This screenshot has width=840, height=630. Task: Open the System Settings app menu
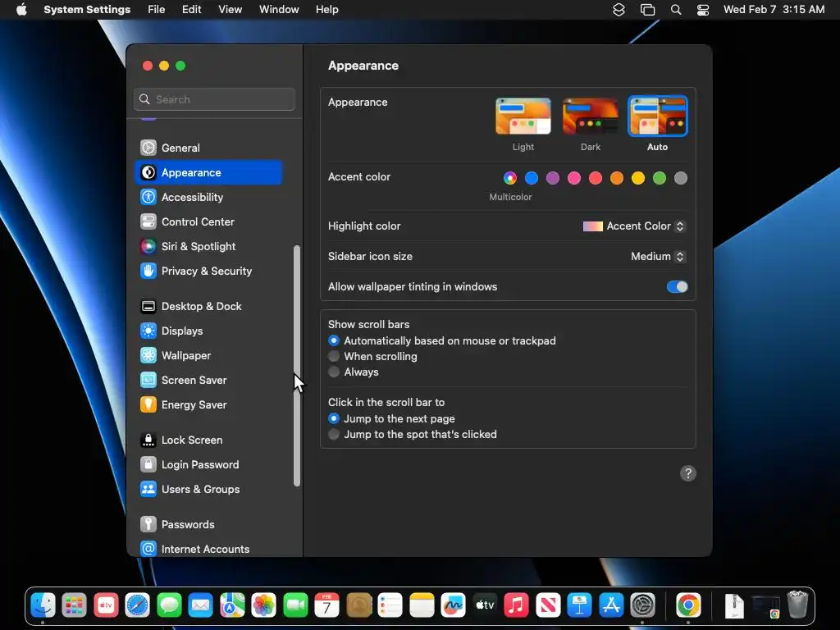coord(87,10)
